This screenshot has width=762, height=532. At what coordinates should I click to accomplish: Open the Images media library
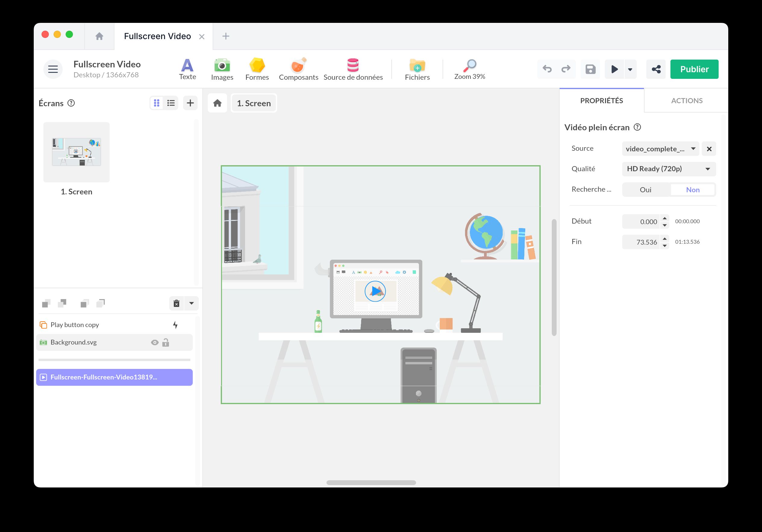point(222,69)
